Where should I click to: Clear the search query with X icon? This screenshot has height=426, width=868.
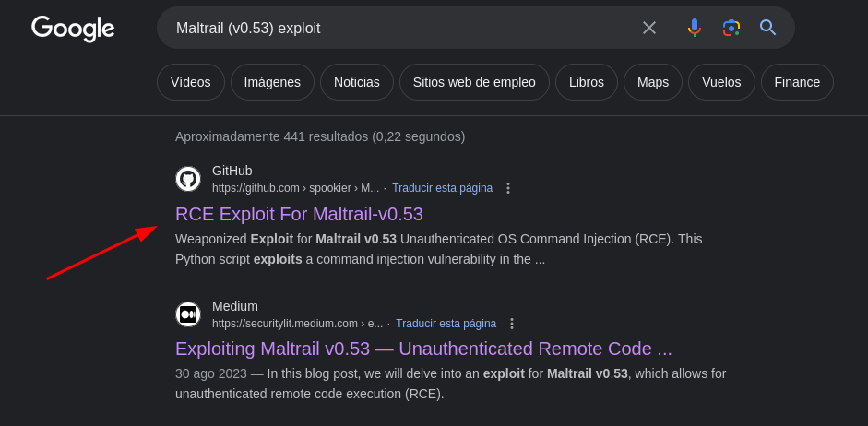click(648, 28)
